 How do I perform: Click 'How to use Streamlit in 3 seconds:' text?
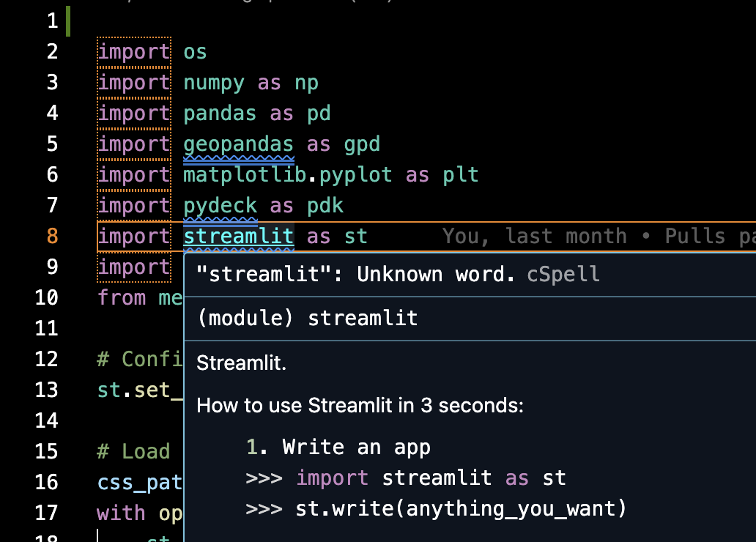pyautogui.click(x=360, y=406)
